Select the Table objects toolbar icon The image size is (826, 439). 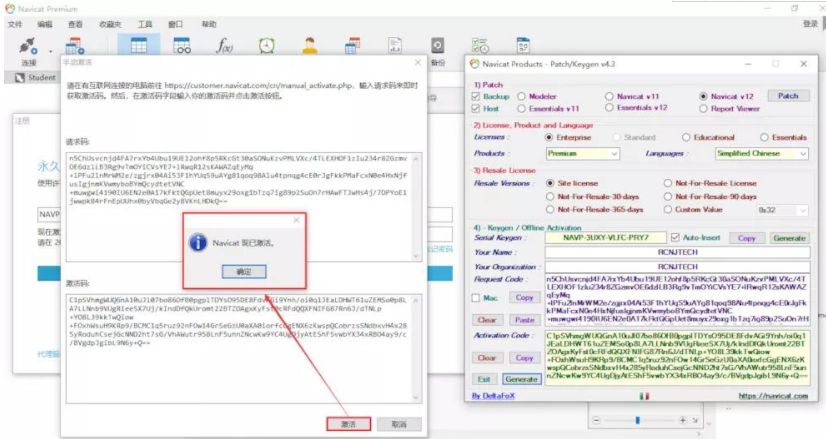tap(139, 46)
